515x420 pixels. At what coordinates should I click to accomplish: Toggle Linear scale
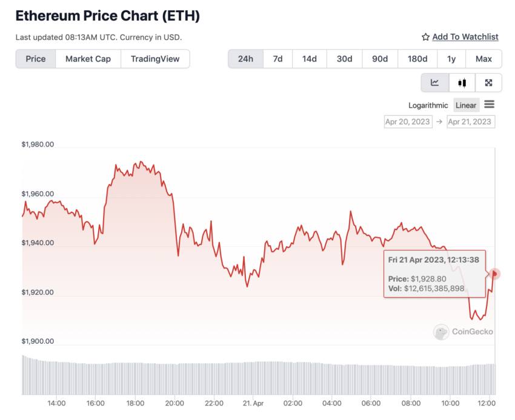pos(466,105)
